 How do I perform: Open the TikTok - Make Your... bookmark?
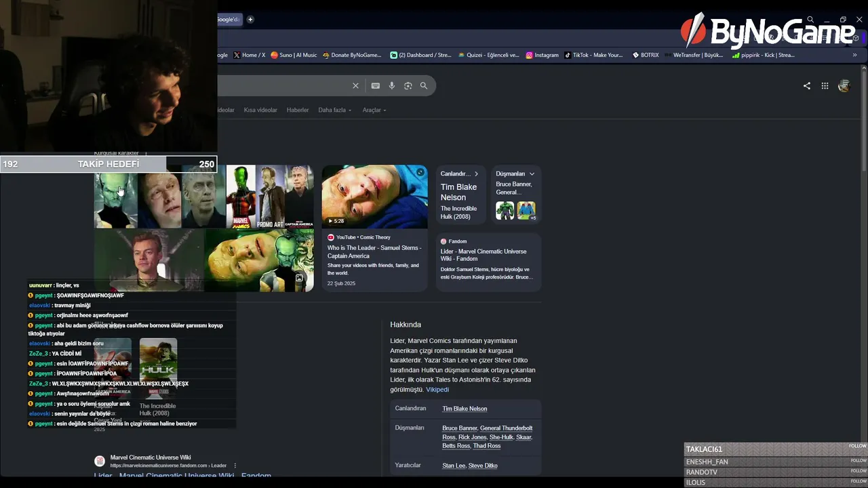pyautogui.click(x=593, y=55)
